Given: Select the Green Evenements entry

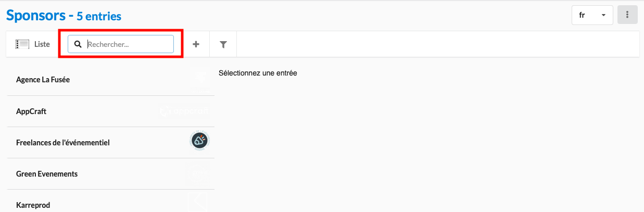Looking at the screenshot, I should tap(47, 174).
